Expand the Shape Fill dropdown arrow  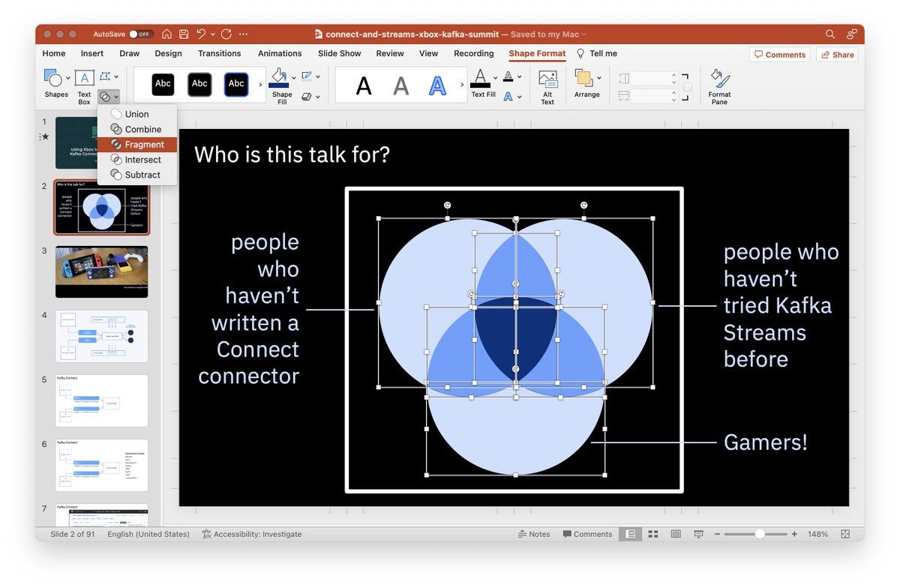[x=293, y=76]
